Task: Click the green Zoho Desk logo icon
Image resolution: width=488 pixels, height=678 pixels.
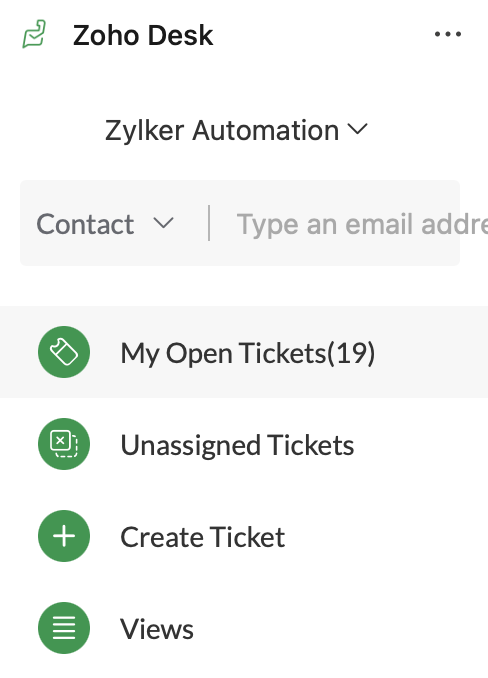Action: pyautogui.click(x=34, y=34)
